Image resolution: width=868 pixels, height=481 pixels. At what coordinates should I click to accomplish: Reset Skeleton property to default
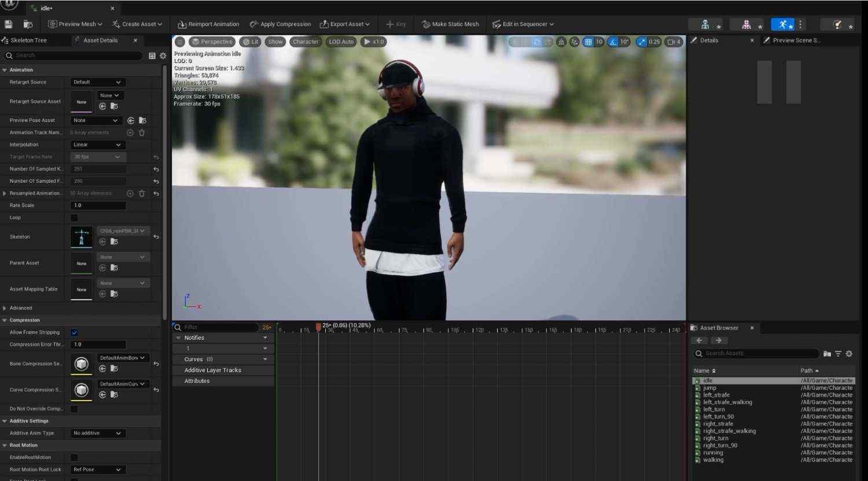tap(156, 237)
